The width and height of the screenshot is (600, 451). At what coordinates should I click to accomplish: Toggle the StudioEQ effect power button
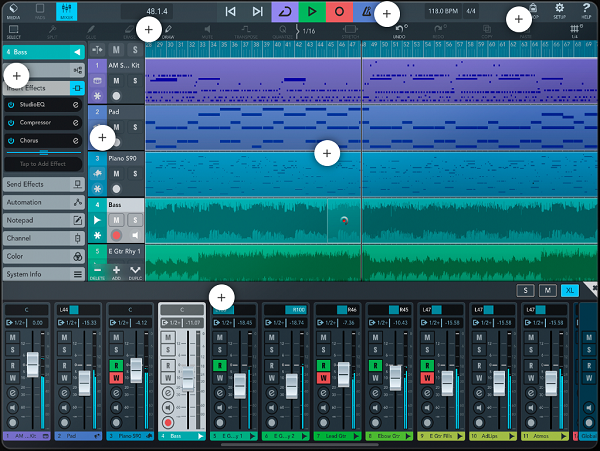(11, 104)
